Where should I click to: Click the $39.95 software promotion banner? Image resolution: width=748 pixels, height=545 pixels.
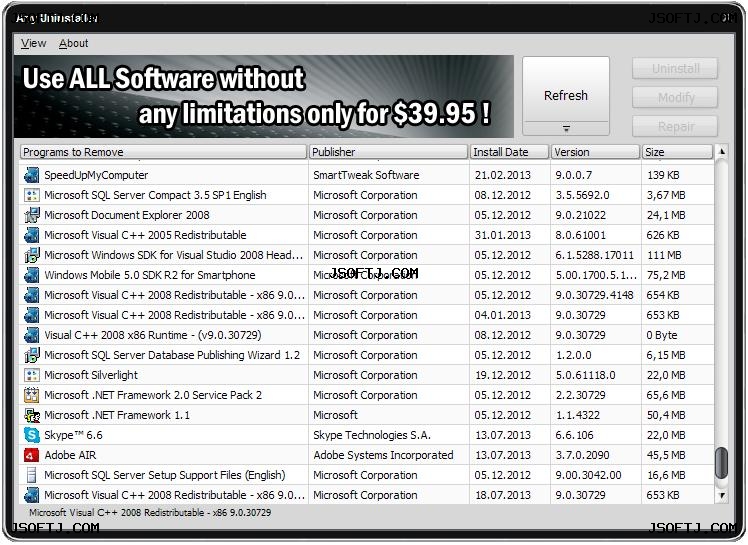264,97
